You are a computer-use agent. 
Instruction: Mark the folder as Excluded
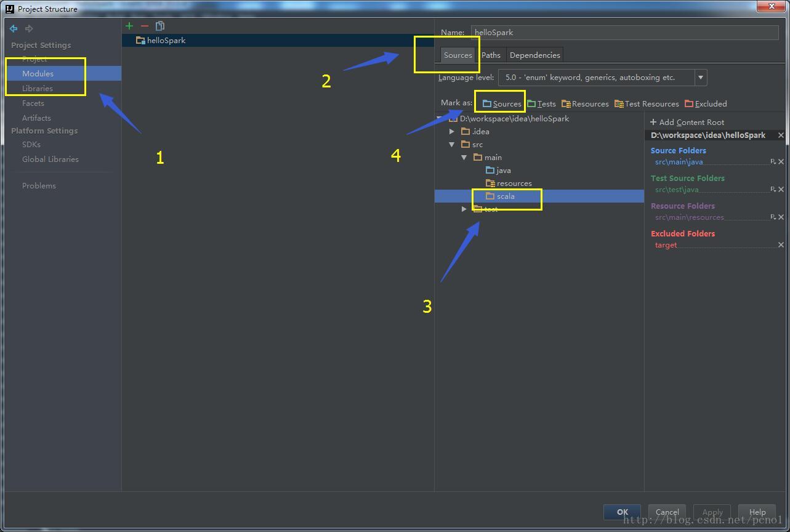pyautogui.click(x=706, y=103)
